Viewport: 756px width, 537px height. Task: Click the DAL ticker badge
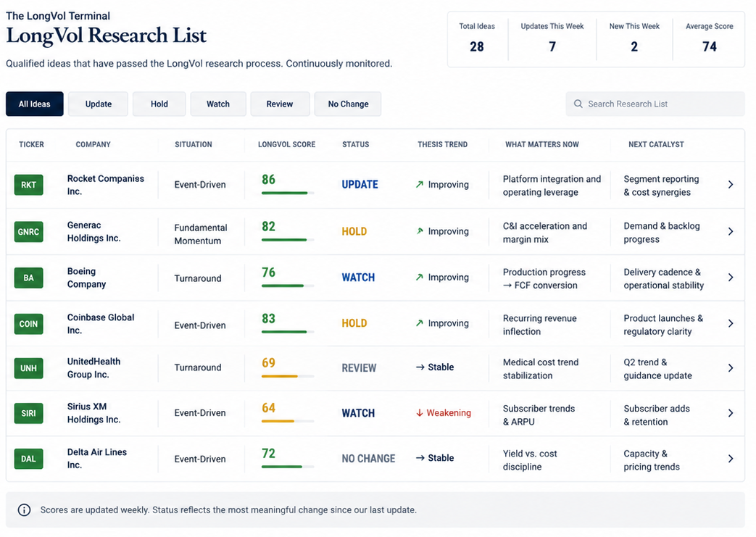click(28, 459)
